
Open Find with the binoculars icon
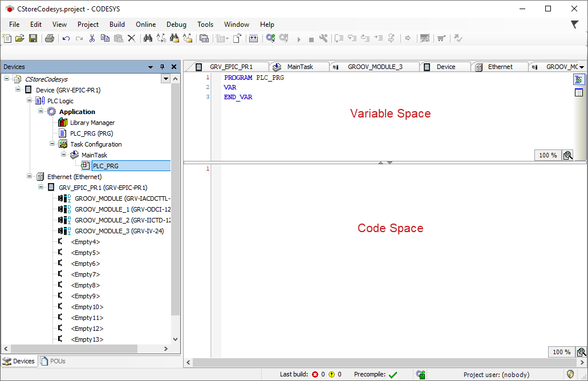(x=148, y=38)
